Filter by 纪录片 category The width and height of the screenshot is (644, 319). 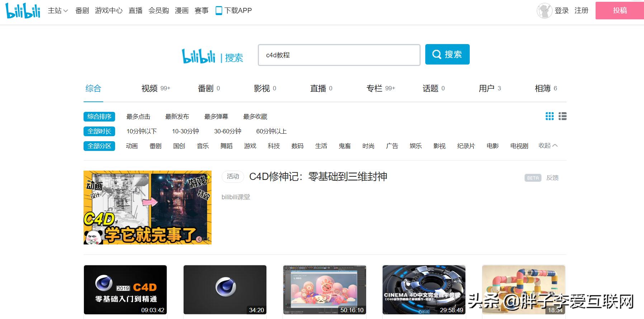coord(466,146)
